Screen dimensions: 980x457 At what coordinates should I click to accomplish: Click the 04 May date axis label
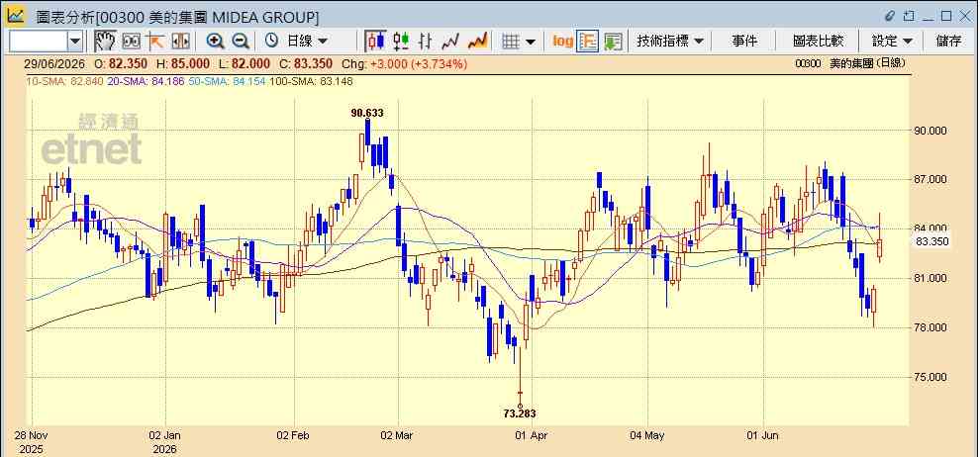coord(646,435)
